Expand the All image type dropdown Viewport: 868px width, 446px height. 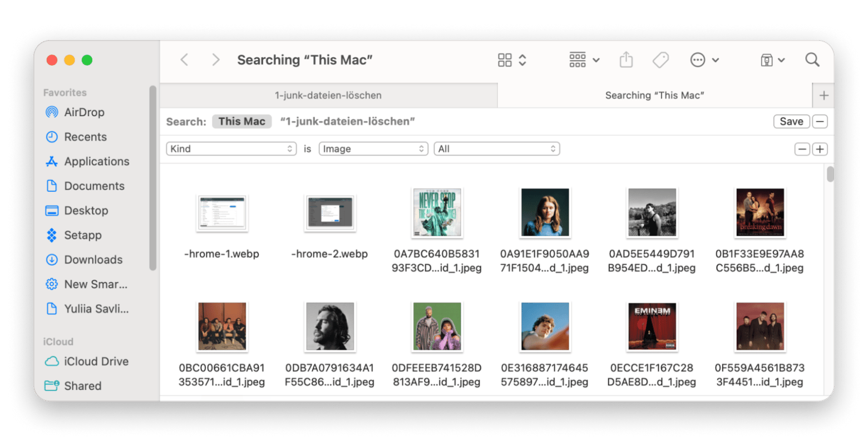point(496,149)
